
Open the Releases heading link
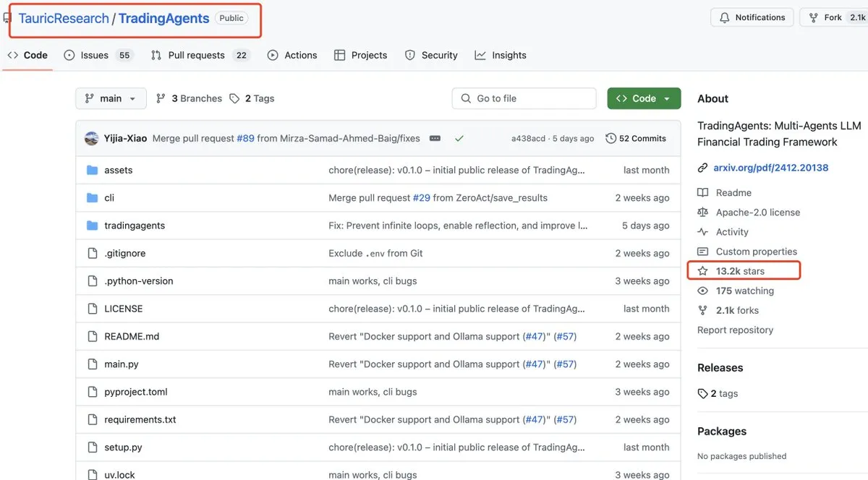720,367
